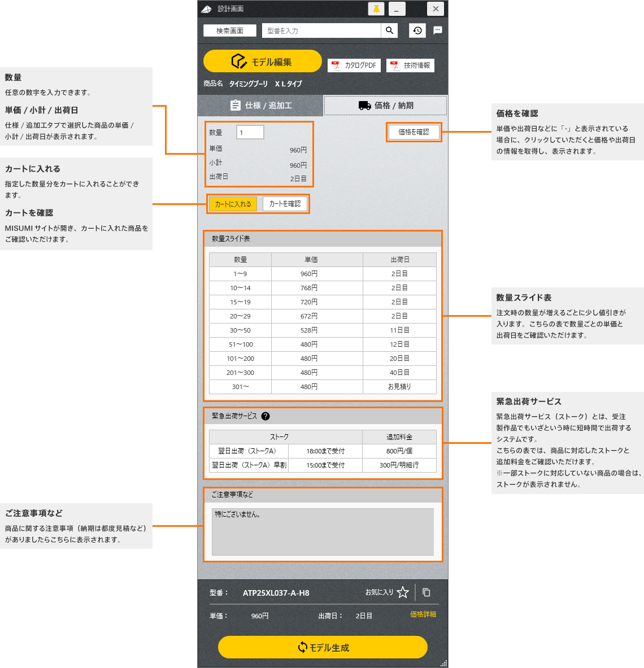
Task: Open the history clock icon
Action: (417, 30)
